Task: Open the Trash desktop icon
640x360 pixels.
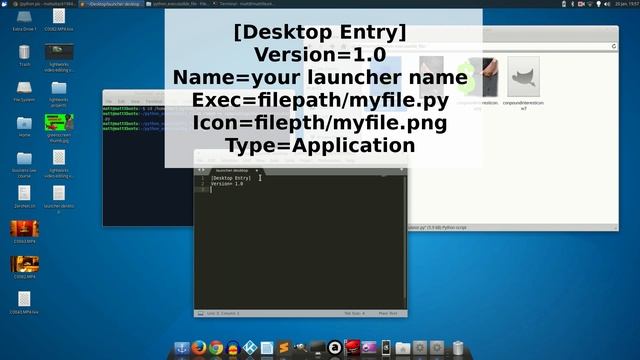Action: pyautogui.click(x=24, y=56)
